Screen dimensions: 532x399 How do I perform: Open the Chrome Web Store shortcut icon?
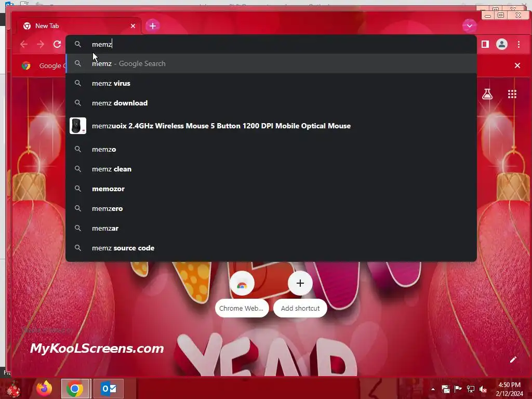pyautogui.click(x=242, y=283)
